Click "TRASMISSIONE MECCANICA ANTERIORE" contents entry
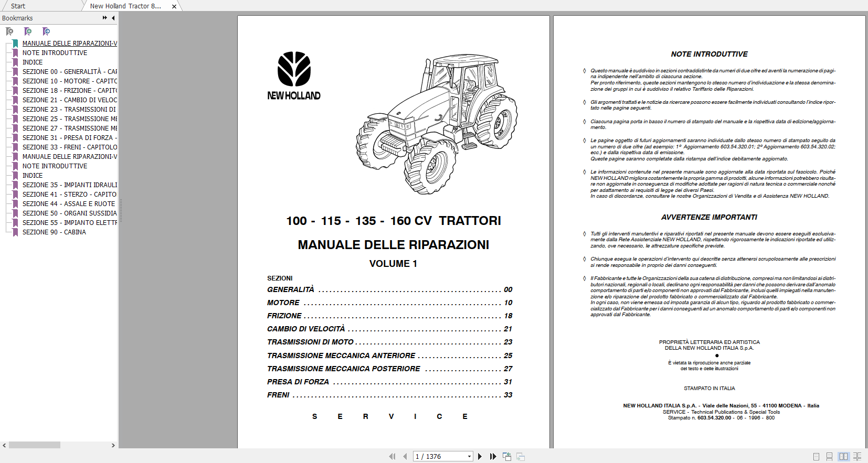This screenshot has width=868, height=463. (389, 356)
